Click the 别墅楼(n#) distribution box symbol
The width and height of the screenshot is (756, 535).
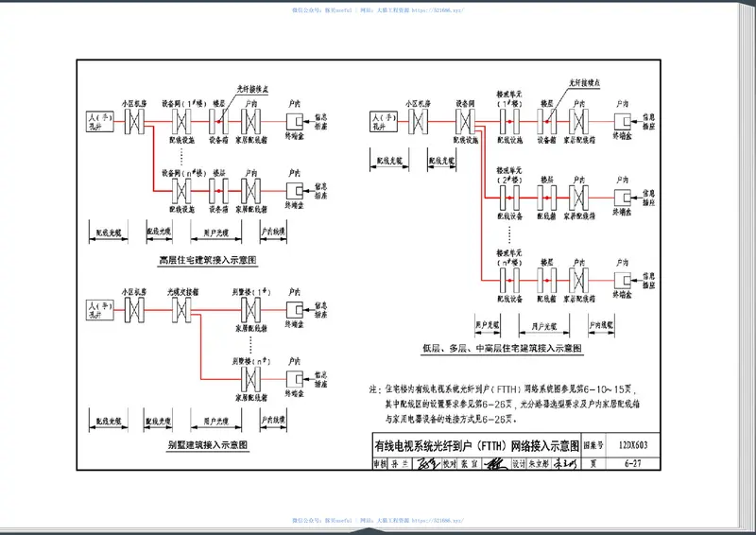(x=251, y=378)
